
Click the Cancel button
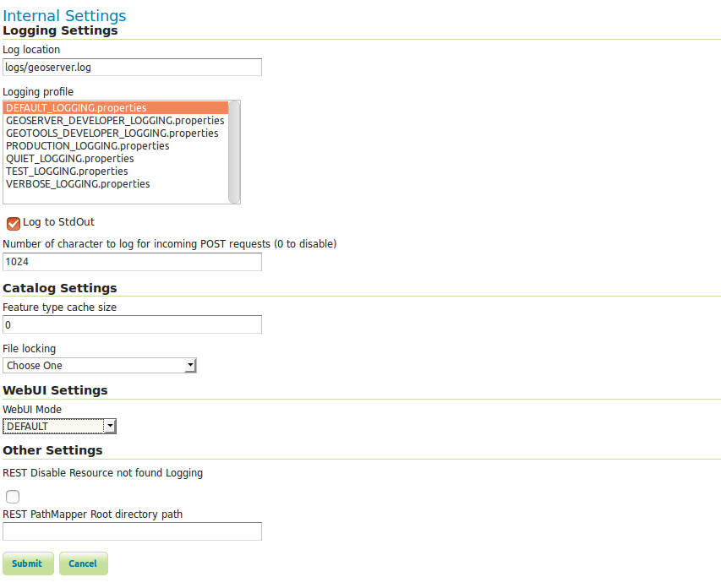pyautogui.click(x=83, y=563)
